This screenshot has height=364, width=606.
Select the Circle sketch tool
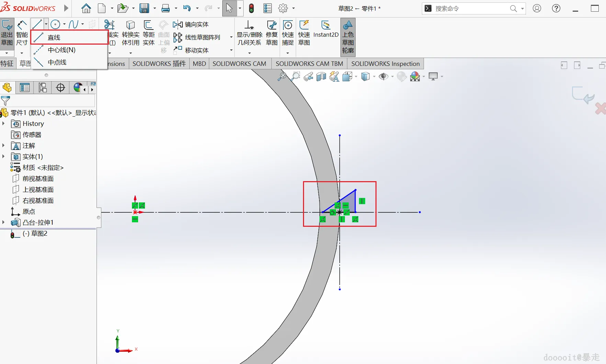[55, 24]
